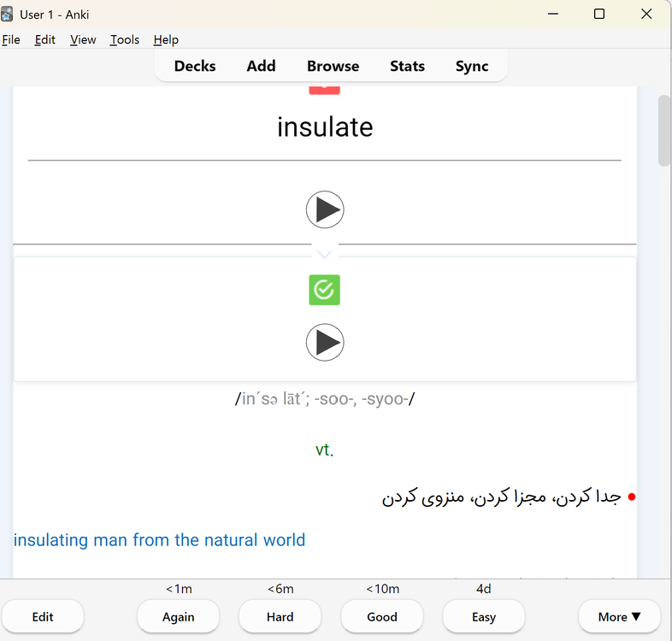Screen dimensions: 672x641
Task: Click the <1m interval label above Again
Action: [x=180, y=589]
